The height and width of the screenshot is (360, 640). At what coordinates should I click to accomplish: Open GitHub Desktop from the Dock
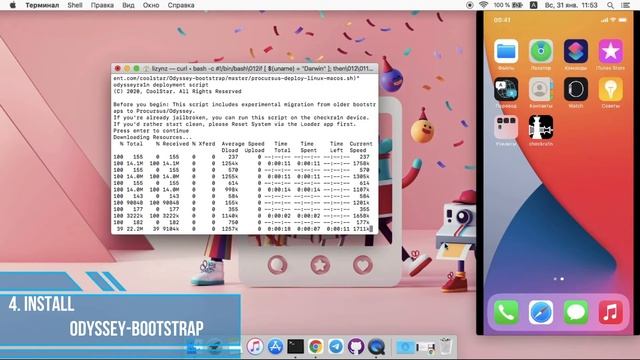(356, 347)
